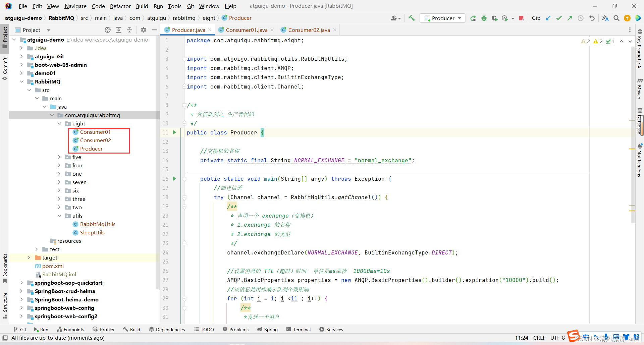Image resolution: width=644 pixels, height=345 pixels.
Task: Open the Profiler tool window
Action: click(x=104, y=330)
